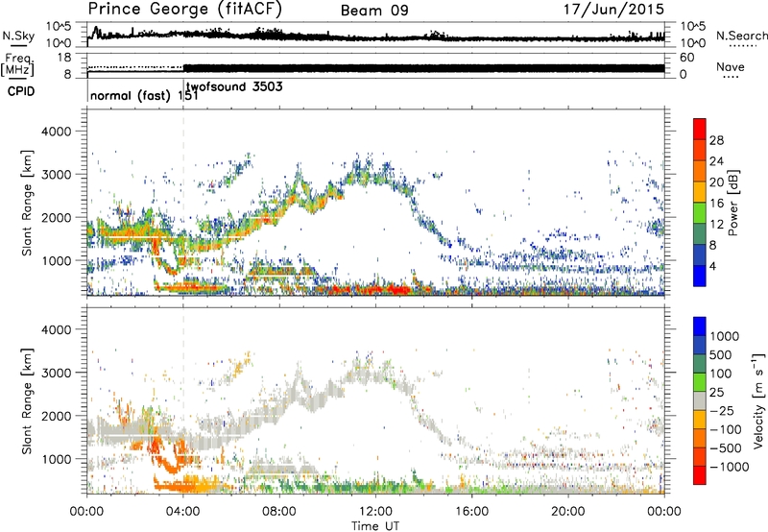The height and width of the screenshot is (532, 768).
Task: Click the '4' tick on power colorbar
Action: pyautogui.click(x=712, y=267)
